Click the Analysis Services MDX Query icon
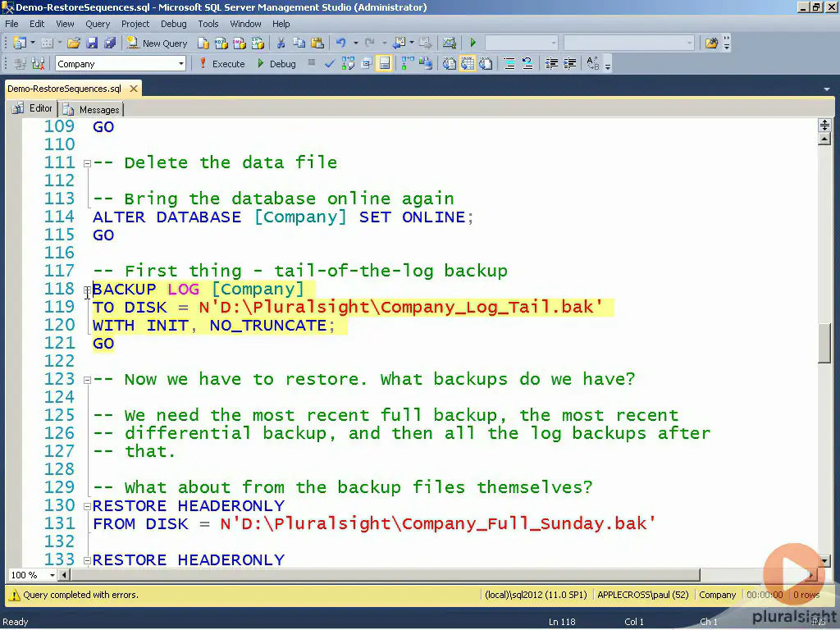 pyautogui.click(x=221, y=43)
